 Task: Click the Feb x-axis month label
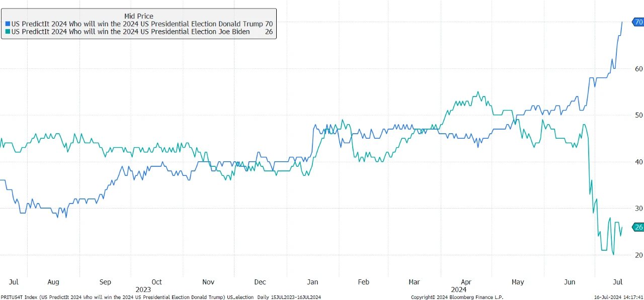point(363,282)
